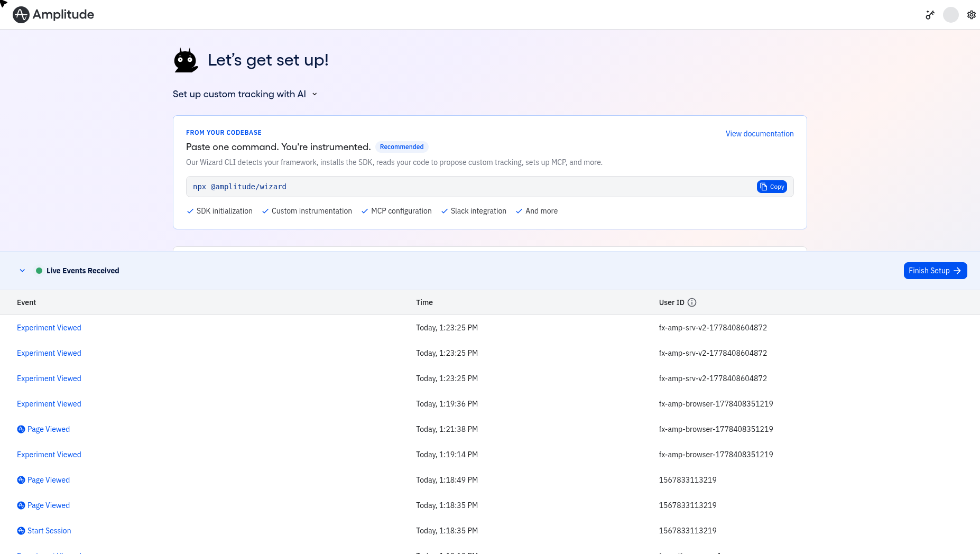Click the User ID column header
Screen dimensions: 980x554
[671, 302]
